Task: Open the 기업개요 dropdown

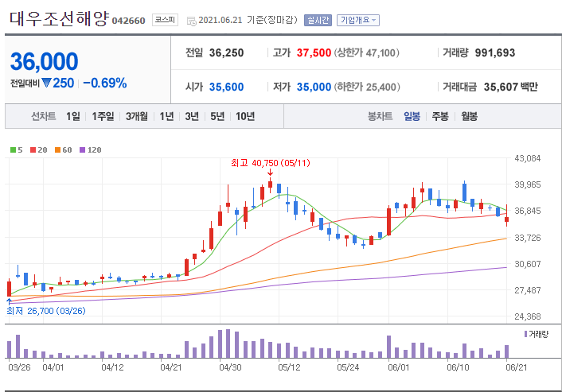Action: 357,20
